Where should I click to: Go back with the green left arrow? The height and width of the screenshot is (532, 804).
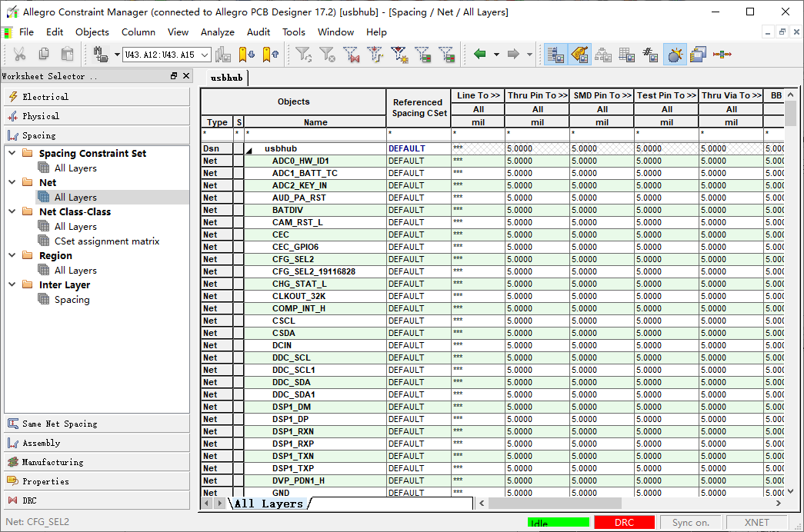point(480,54)
